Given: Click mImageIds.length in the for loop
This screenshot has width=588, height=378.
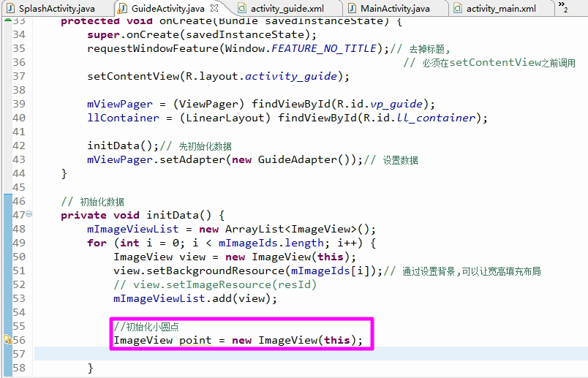Looking at the screenshot, I should pyautogui.click(x=271, y=243).
